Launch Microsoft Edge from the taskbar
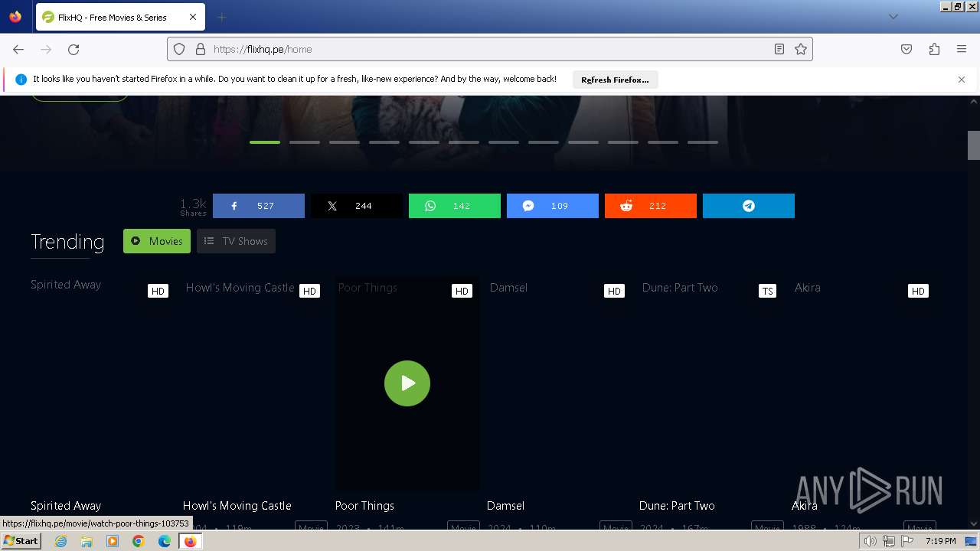Image resolution: width=980 pixels, height=551 pixels. pos(165,541)
